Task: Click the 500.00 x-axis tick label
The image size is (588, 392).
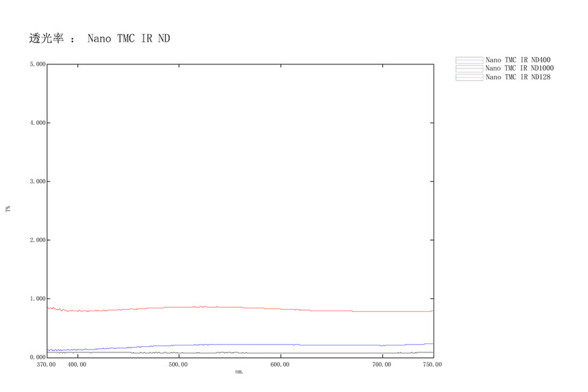Action: click(178, 365)
